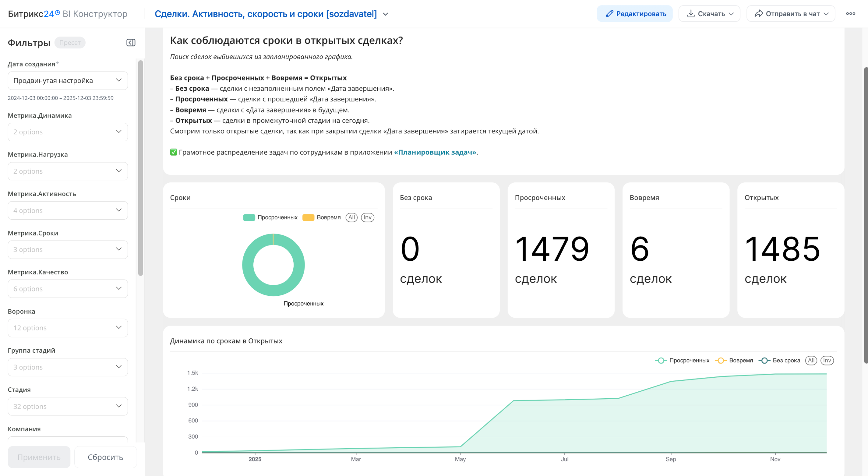Expand the Дата создания dropdown
The width and height of the screenshot is (868, 476).
click(67, 80)
